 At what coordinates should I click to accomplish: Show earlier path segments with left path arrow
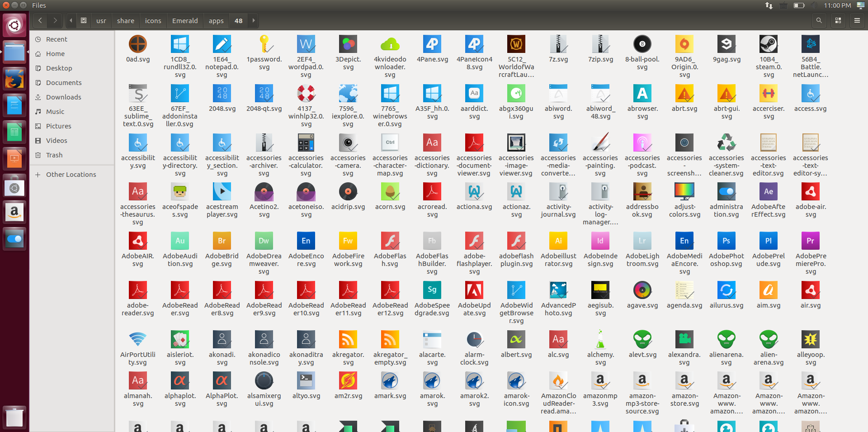click(x=71, y=20)
